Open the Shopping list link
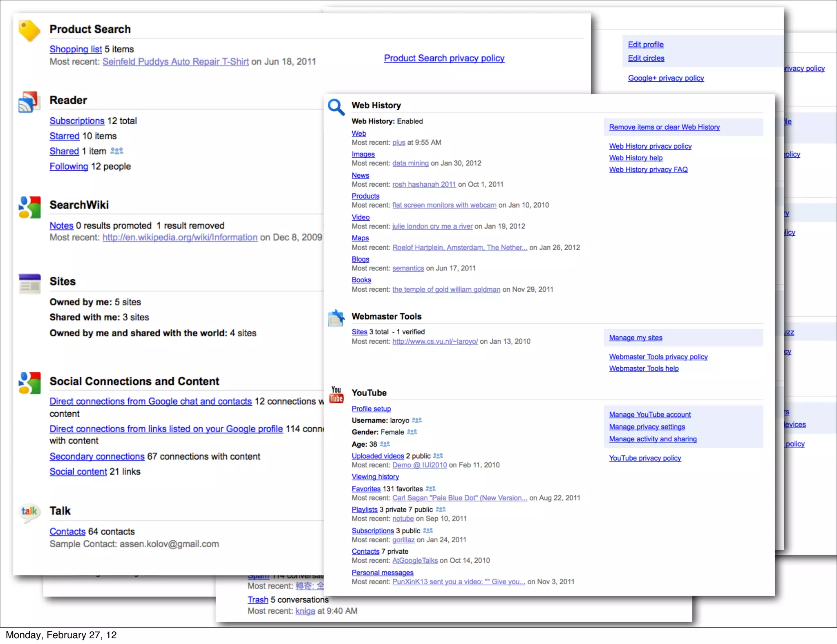 point(76,49)
